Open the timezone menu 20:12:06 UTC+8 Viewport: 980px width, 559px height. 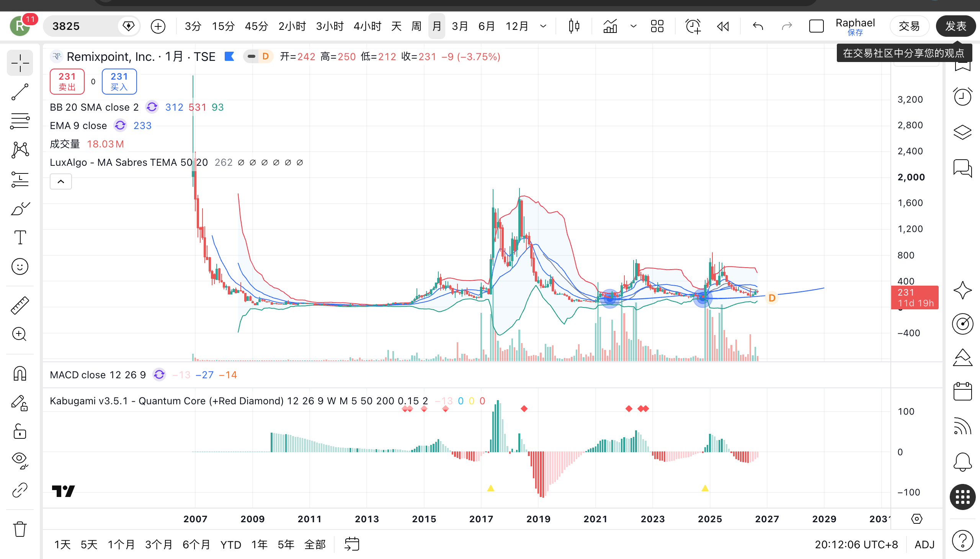[856, 544]
